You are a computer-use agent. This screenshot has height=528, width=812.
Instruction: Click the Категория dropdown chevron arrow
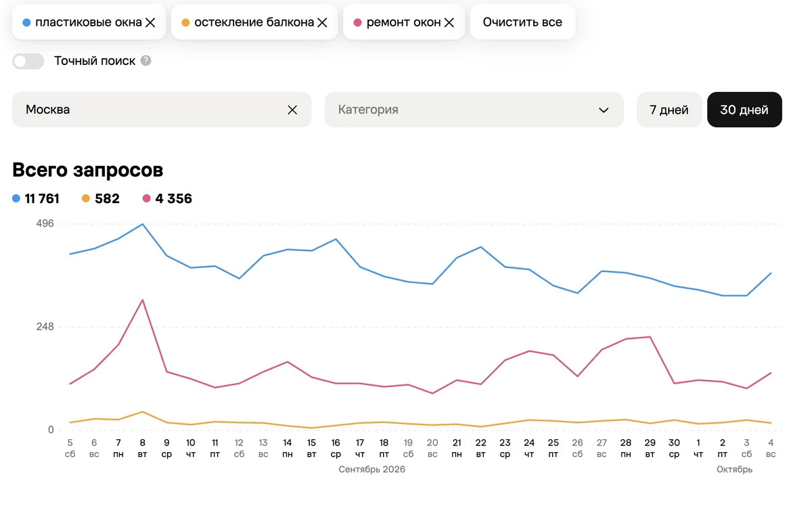point(604,110)
